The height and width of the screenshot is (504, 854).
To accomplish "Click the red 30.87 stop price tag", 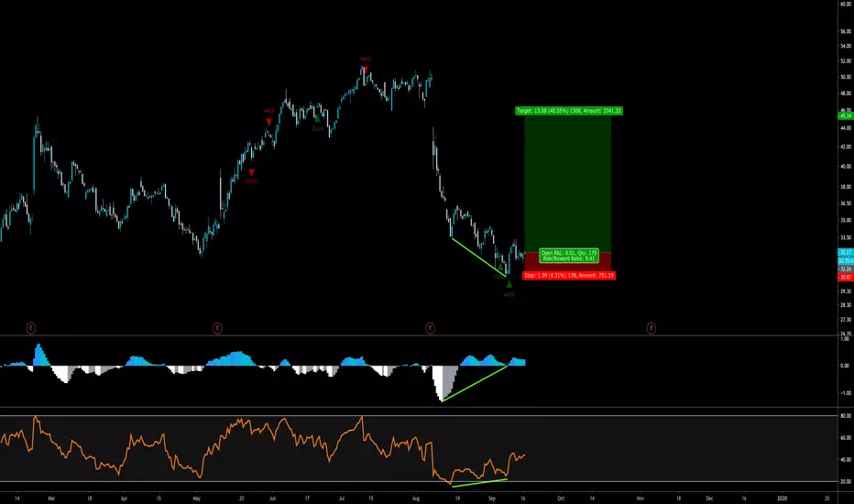I will 845,278.
